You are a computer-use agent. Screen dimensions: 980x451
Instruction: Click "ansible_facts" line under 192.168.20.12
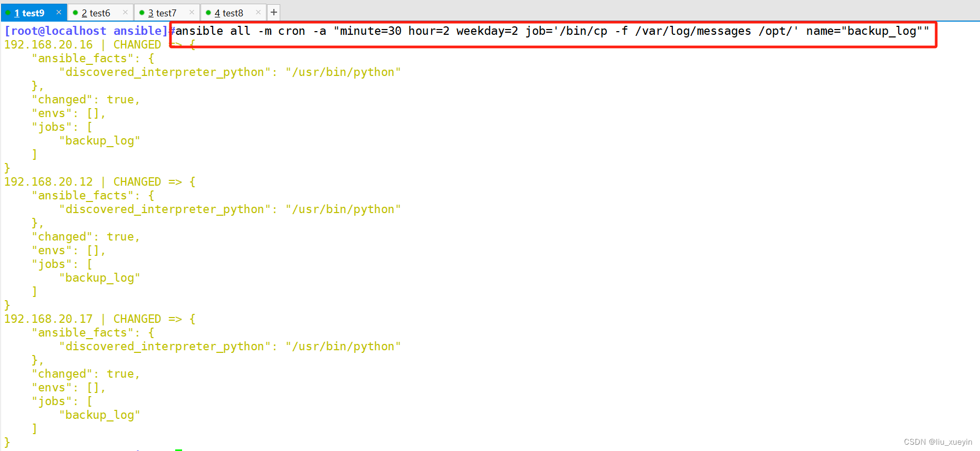click(x=93, y=196)
